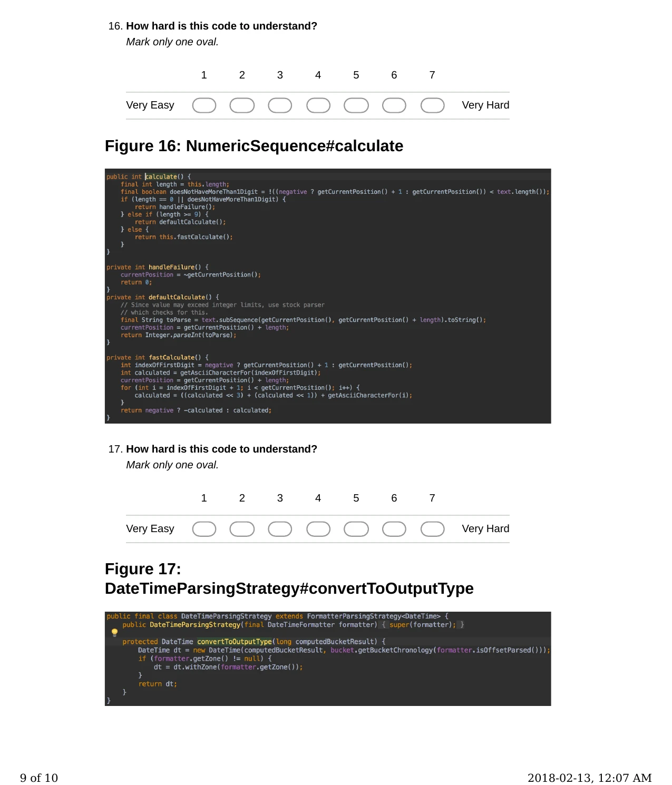Select oval 6 for question 16

coord(394,105)
